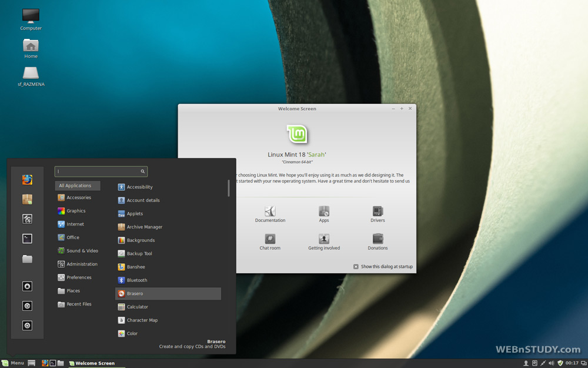The height and width of the screenshot is (368, 588).
Task: Open Apps in the Welcome Screen
Action: coord(324,214)
